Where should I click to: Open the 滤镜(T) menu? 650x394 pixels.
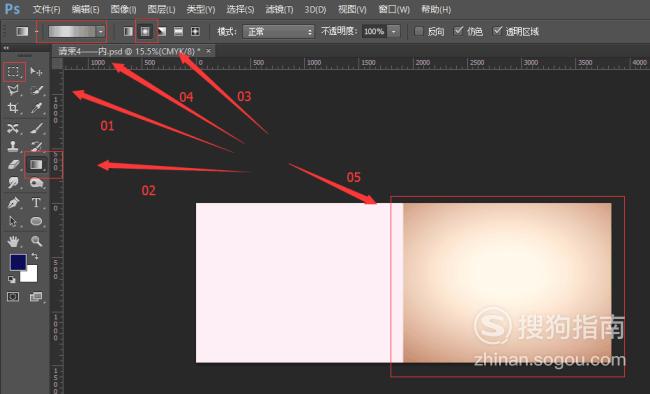pos(279,9)
